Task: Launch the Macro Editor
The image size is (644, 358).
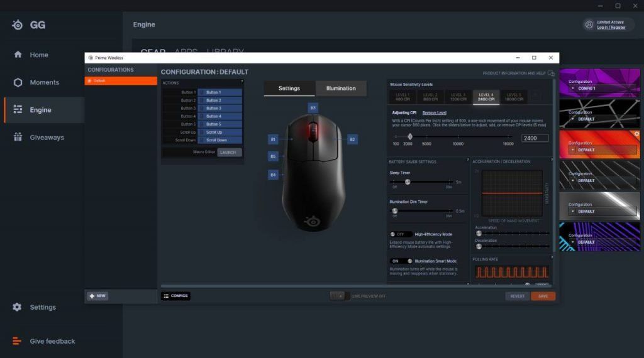Action: click(x=229, y=152)
